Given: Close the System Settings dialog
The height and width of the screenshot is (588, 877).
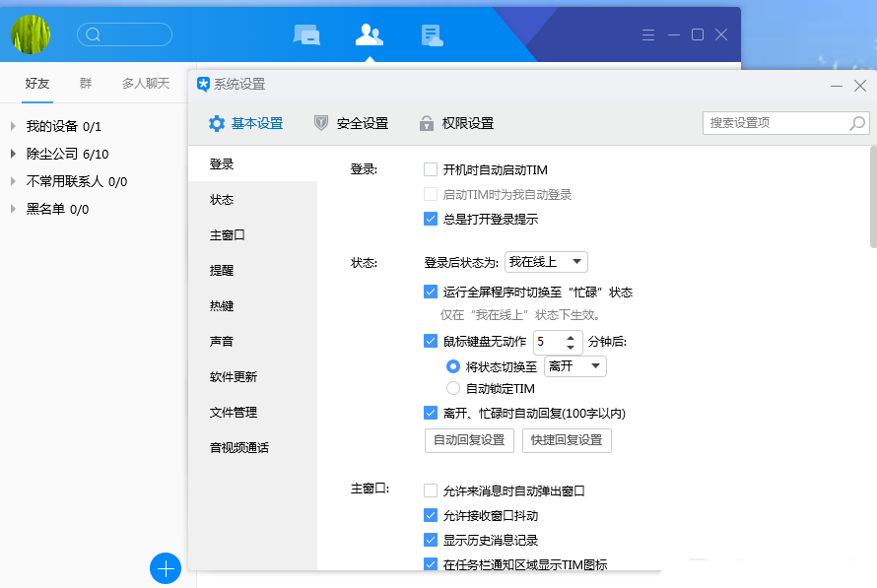Looking at the screenshot, I should click(860, 86).
